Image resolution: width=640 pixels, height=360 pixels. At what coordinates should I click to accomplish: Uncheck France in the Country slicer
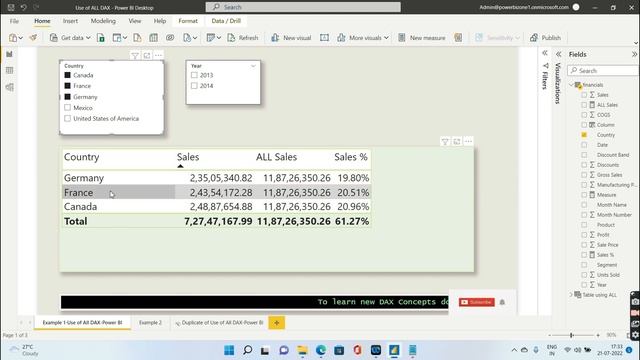tap(68, 86)
